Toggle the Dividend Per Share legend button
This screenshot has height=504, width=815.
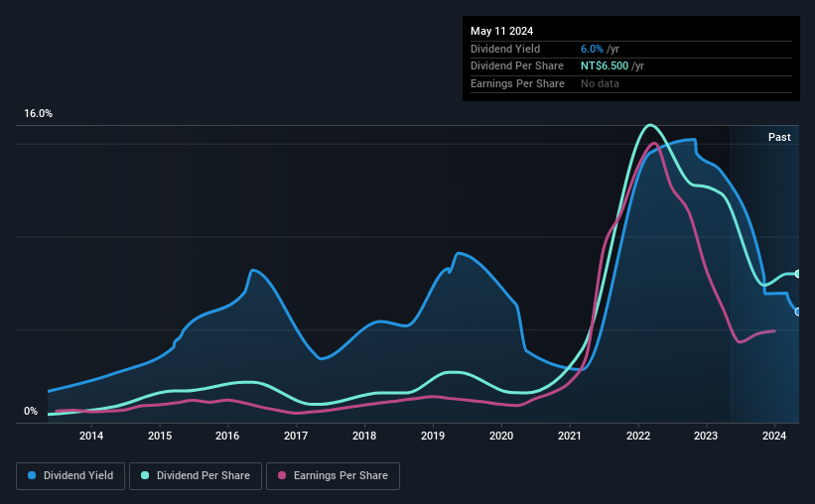(196, 476)
